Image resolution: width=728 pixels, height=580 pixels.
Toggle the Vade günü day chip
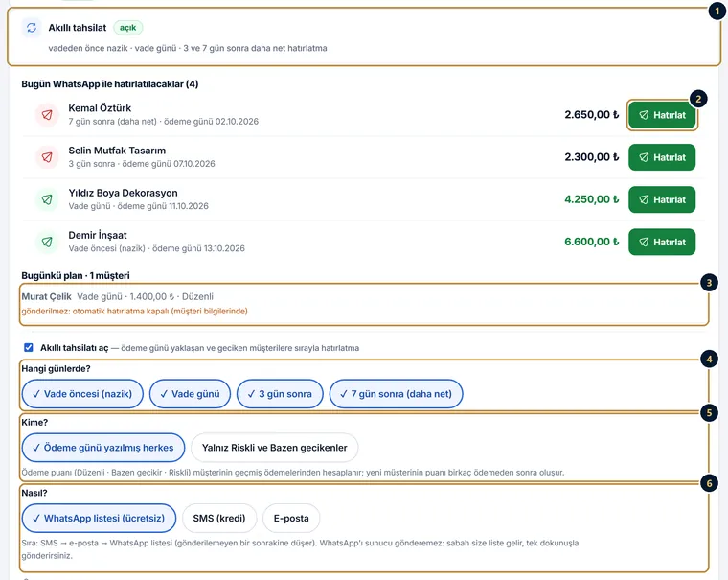(190, 394)
